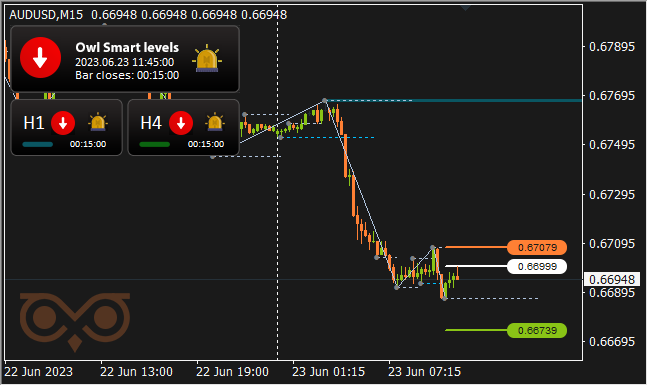The image size is (648, 386).
Task: Click the 2023.06.23 11:45:00 timestamp
Action: coord(124,62)
